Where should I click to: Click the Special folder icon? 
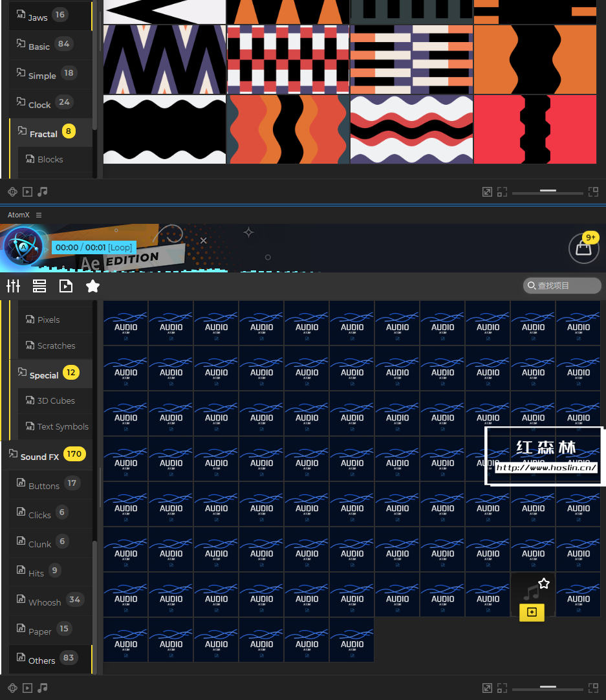22,371
